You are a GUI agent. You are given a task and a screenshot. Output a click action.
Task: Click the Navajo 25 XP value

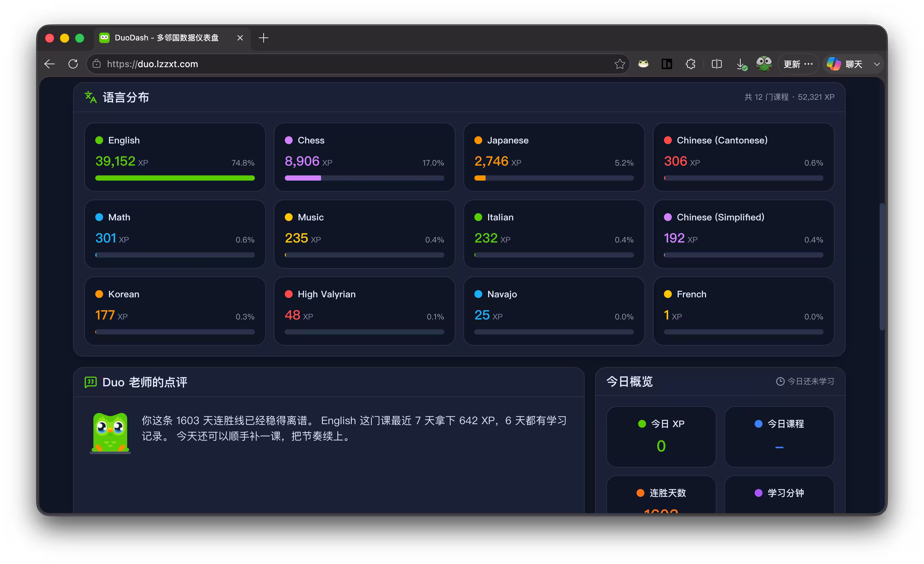[x=488, y=315]
